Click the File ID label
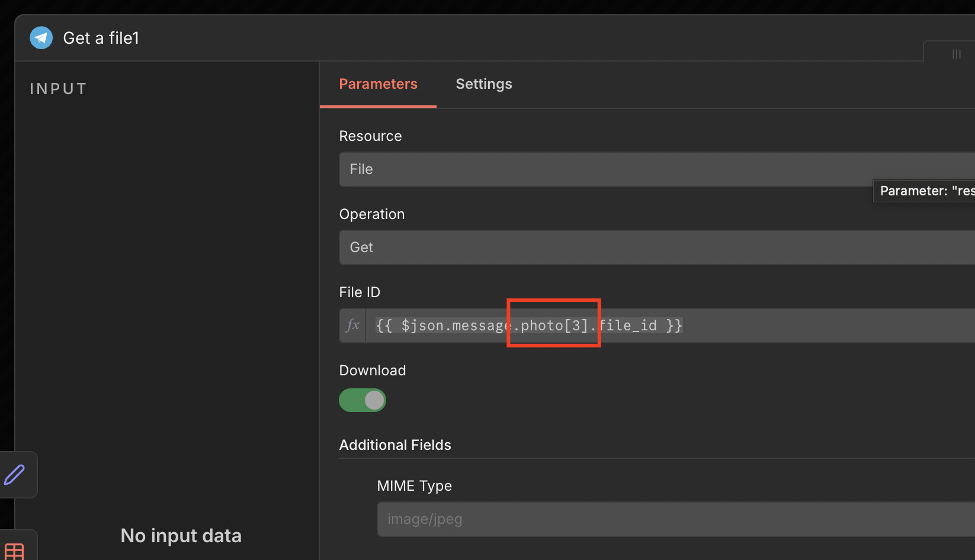 point(360,292)
